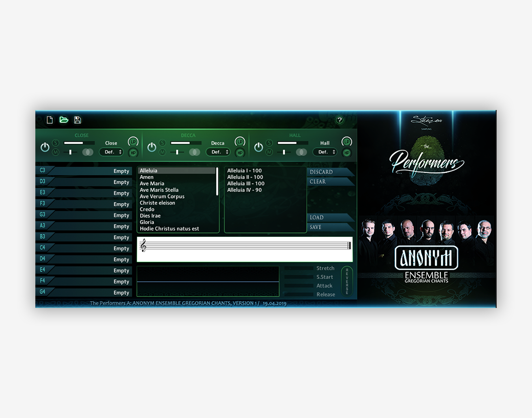This screenshot has width=532, height=418.
Task: Solo the Hall mic channel
Action: click(x=270, y=143)
